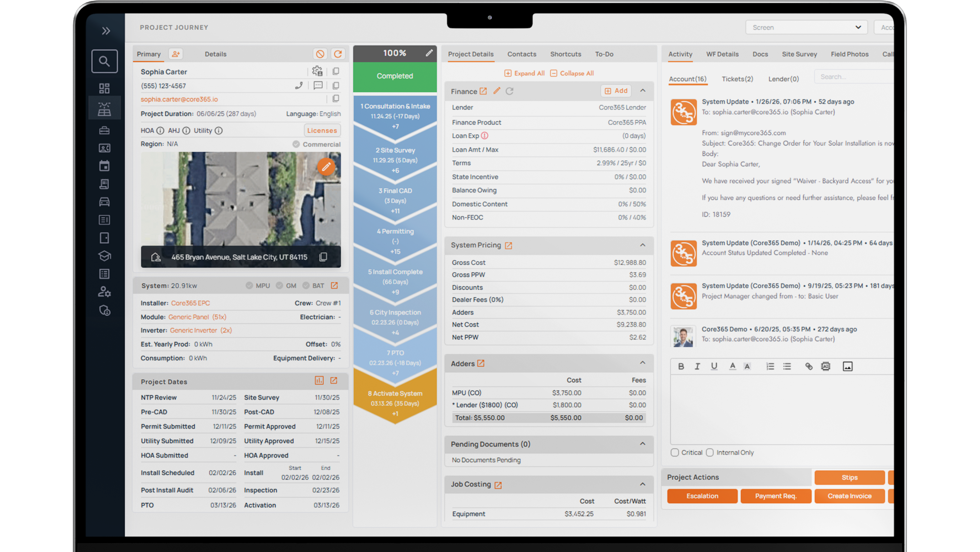
Task: Click the sophia.carter@core365.io email link
Action: (x=179, y=99)
